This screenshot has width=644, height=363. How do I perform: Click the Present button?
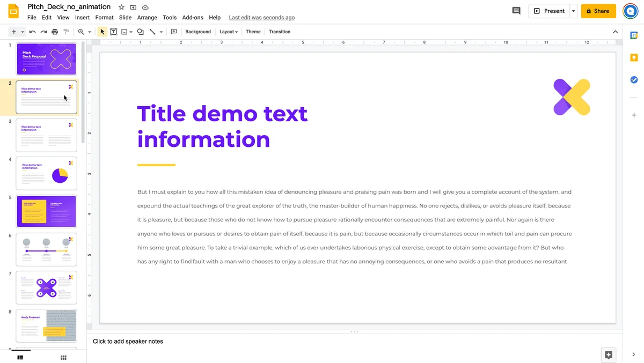(549, 11)
